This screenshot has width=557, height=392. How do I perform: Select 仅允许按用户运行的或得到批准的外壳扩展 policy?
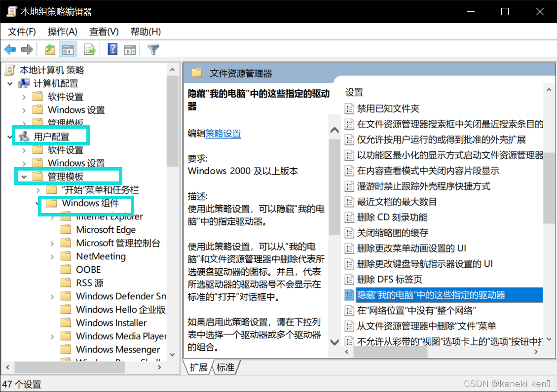point(441,140)
